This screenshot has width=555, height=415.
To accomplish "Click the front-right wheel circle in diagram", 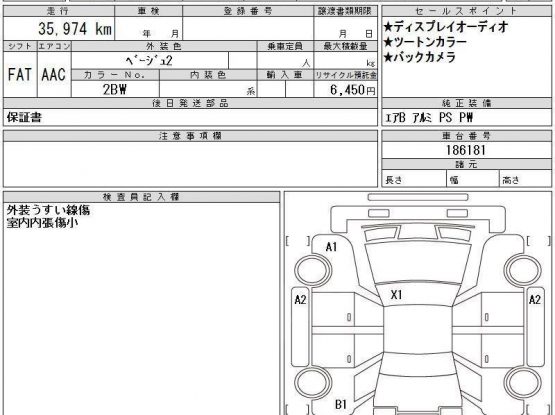I will click(x=523, y=271).
